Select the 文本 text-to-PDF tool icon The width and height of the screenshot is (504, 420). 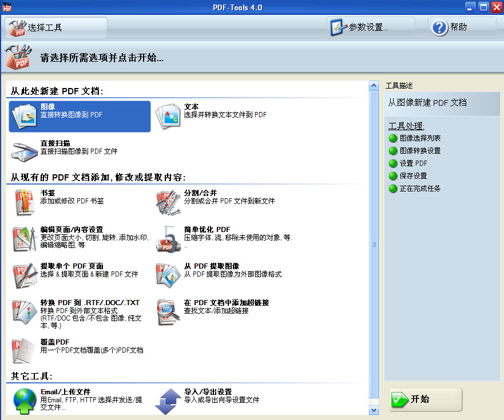pos(168,116)
